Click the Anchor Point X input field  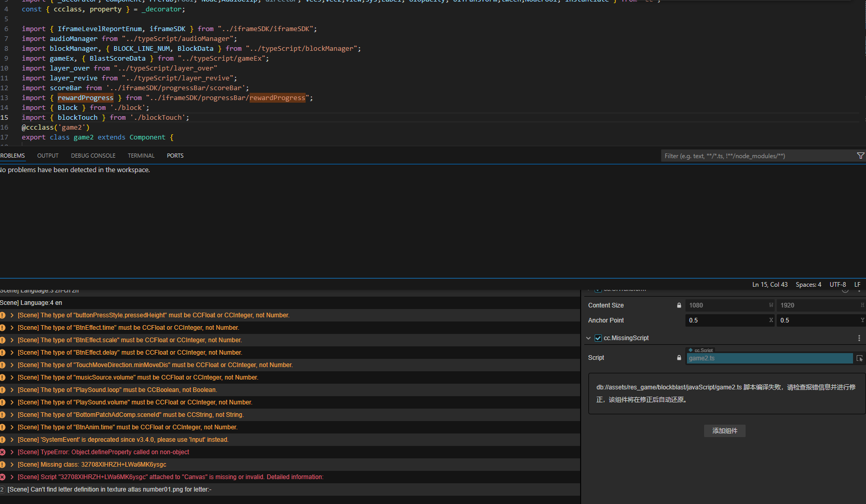tap(726, 320)
